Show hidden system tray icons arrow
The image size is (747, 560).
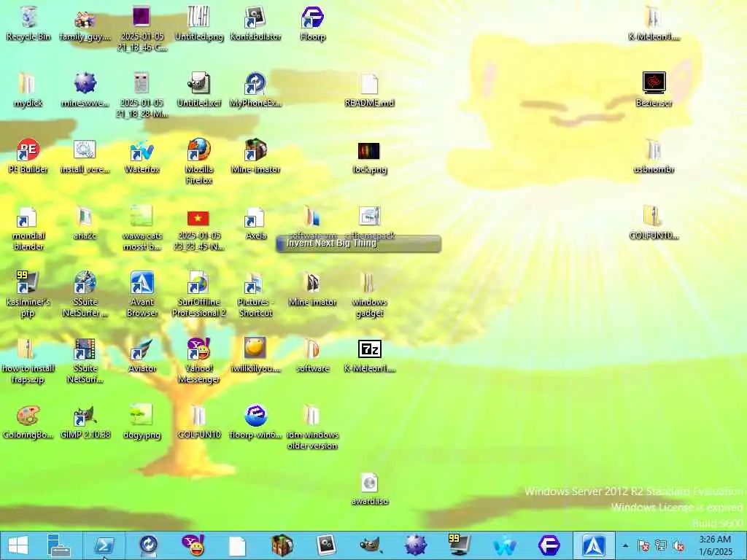click(x=625, y=545)
